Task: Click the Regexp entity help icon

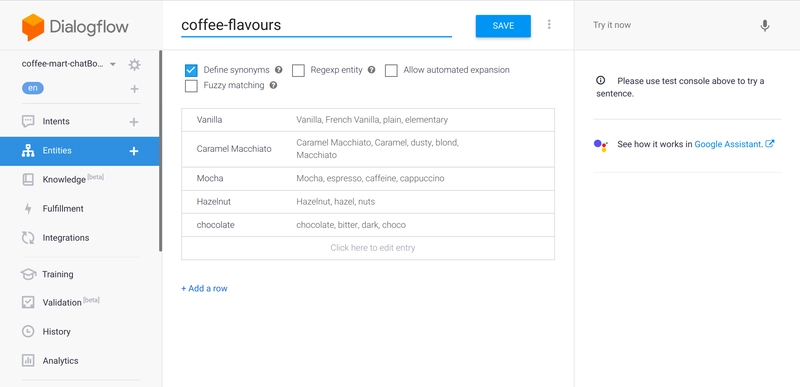Action: coord(371,70)
